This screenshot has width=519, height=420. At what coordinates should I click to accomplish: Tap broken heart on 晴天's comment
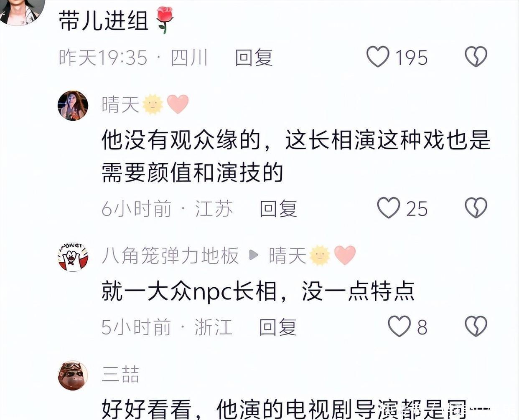pyautogui.click(x=476, y=207)
